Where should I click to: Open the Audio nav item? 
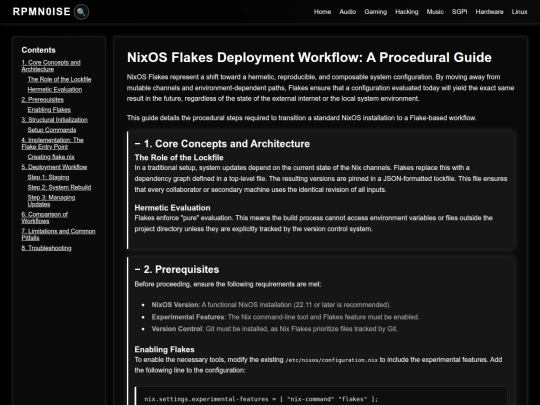(347, 12)
